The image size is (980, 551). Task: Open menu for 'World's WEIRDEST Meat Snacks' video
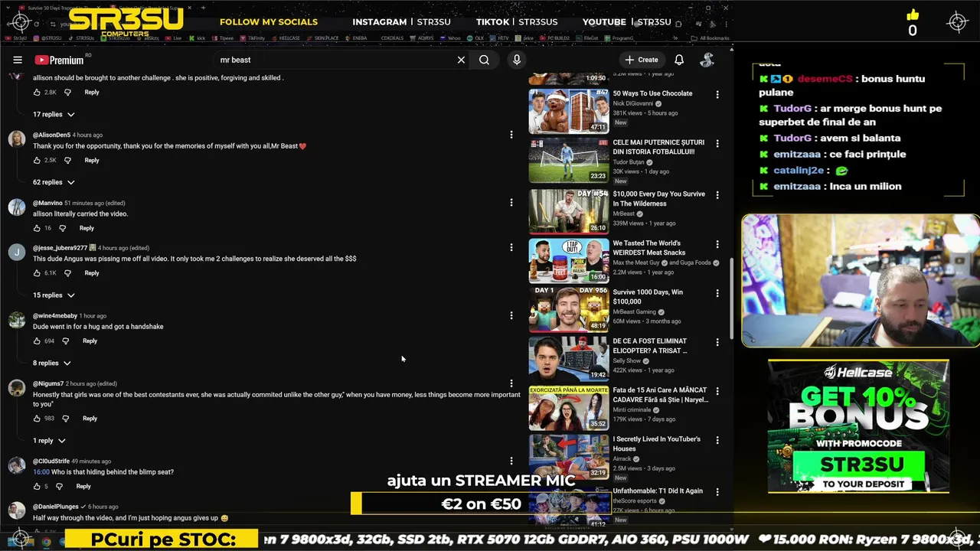[717, 244]
